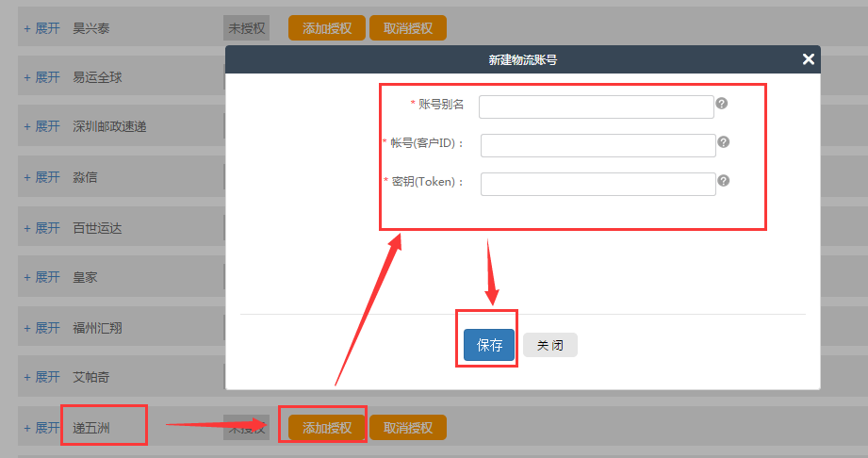
Task: Expand the 福州汇翔 row
Action: 41,328
